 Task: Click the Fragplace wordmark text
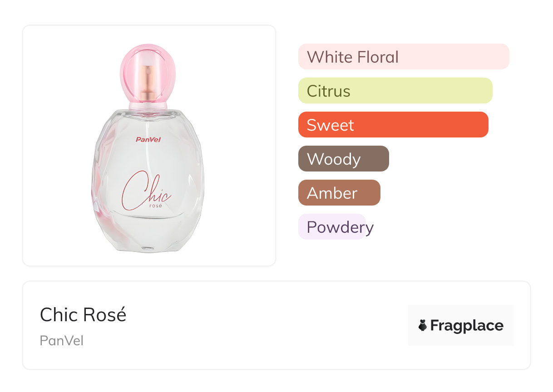[466, 325]
